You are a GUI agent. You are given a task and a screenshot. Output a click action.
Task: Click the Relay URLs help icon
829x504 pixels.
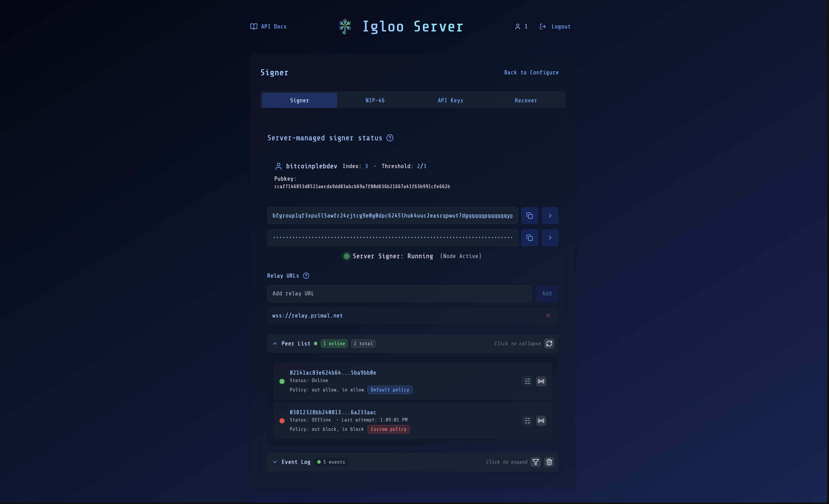pyautogui.click(x=306, y=276)
